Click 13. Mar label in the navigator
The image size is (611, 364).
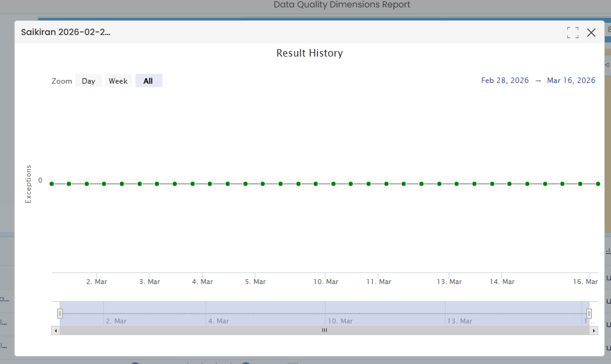tap(460, 321)
